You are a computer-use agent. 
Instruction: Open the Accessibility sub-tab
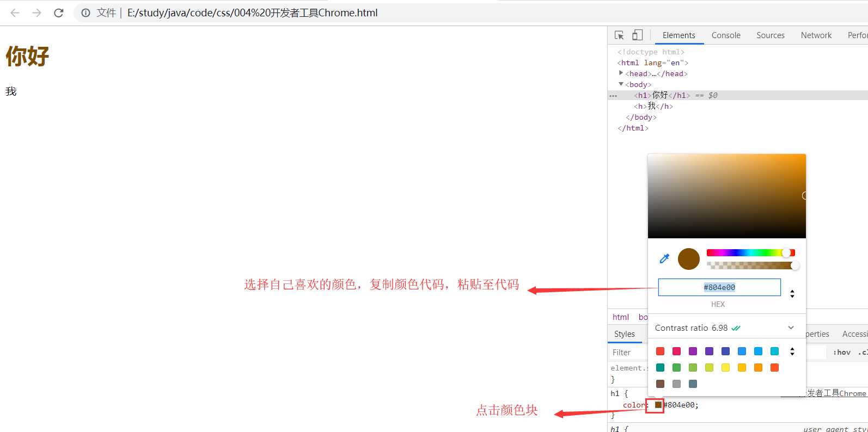854,334
